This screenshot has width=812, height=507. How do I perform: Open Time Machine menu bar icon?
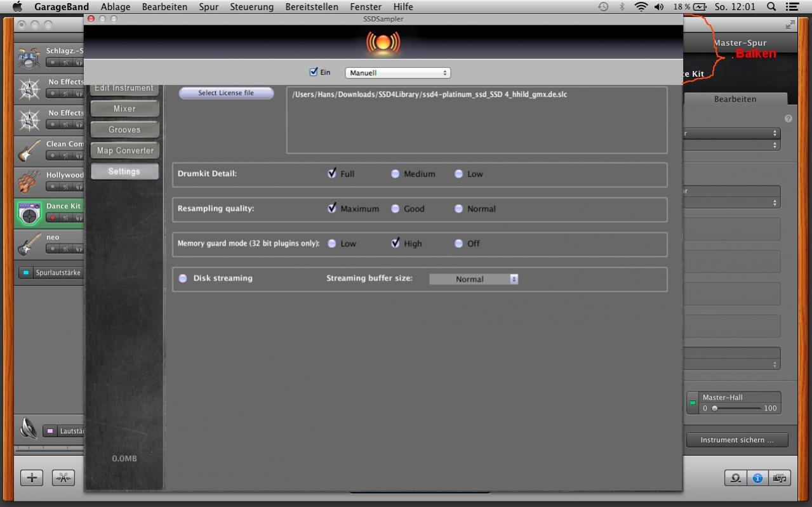[603, 7]
